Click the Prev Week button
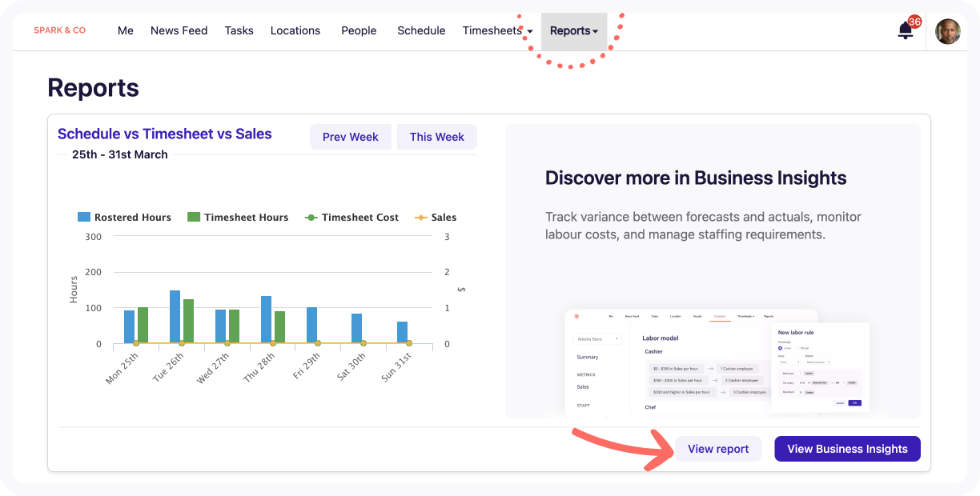980x496 pixels. 350,137
